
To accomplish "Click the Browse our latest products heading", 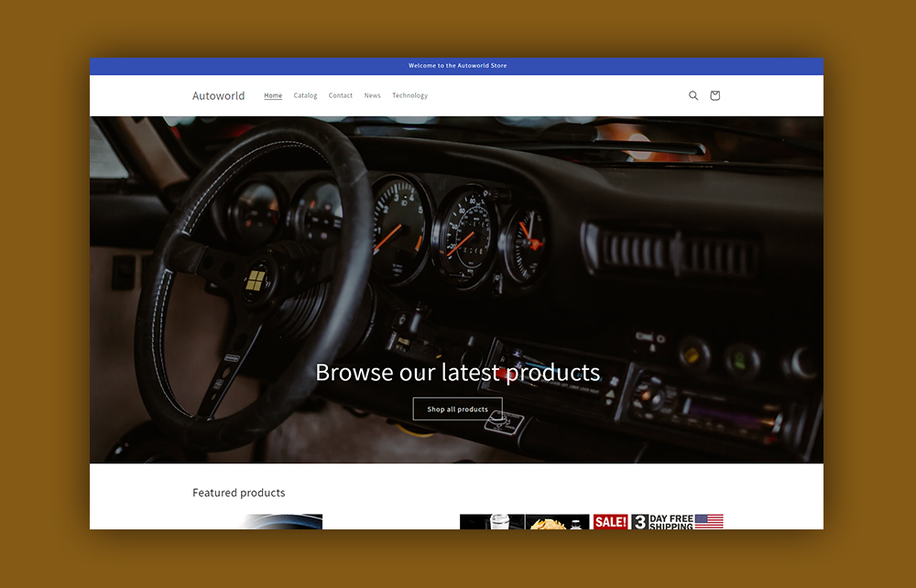I will click(x=457, y=372).
